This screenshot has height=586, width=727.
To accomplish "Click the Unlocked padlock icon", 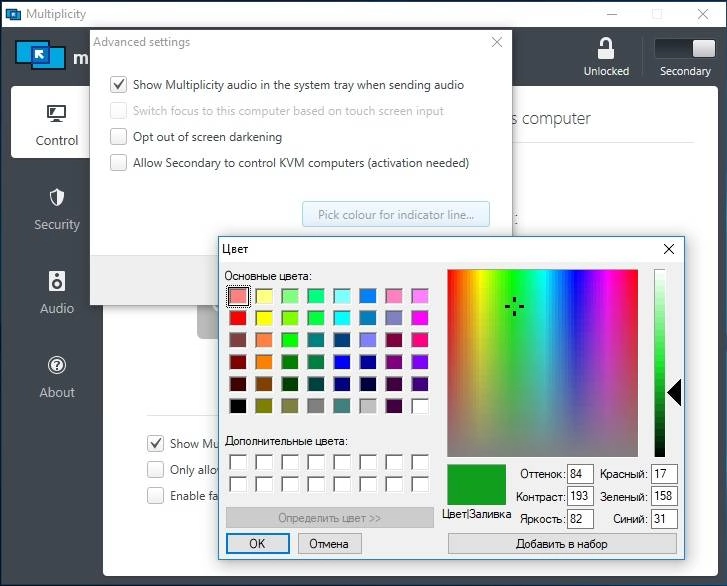I will pos(606,49).
